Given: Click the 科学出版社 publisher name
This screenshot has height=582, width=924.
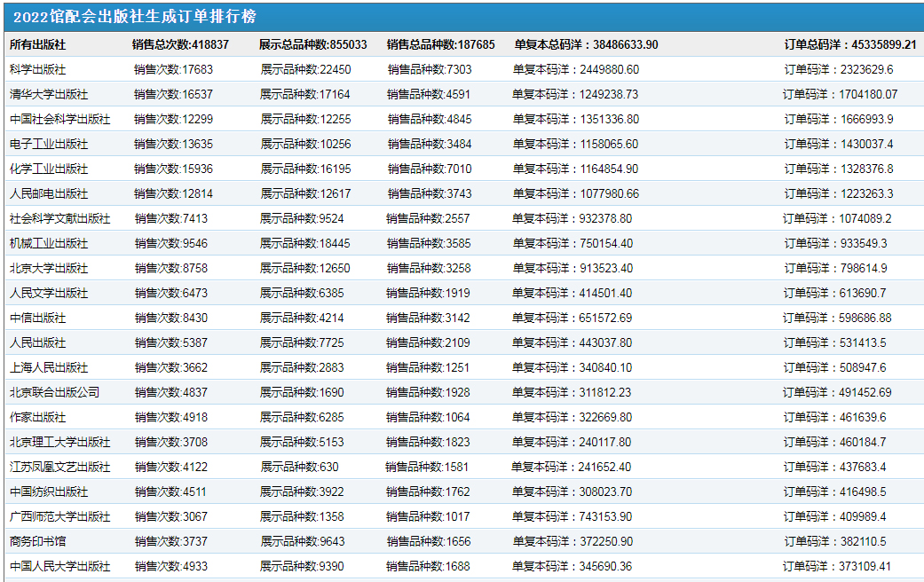Looking at the screenshot, I should 37,69.
